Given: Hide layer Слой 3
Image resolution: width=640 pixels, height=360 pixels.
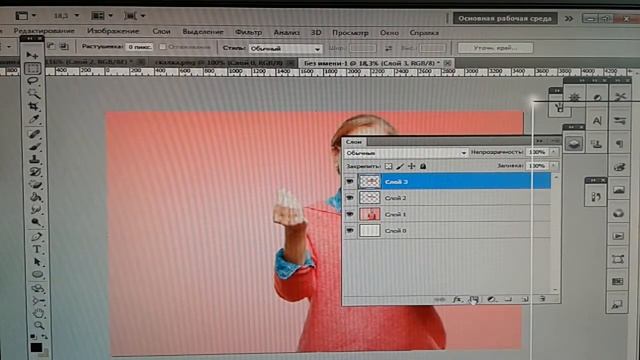Looking at the screenshot, I should coord(350,181).
